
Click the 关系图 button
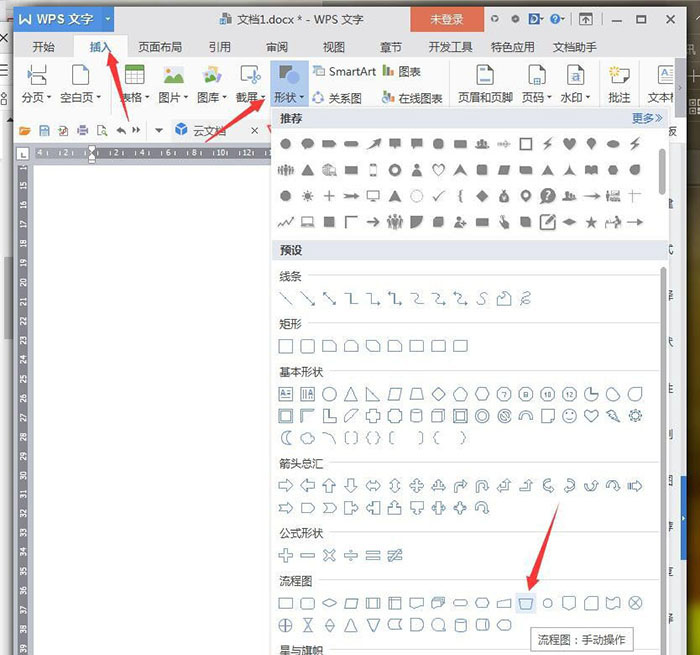tap(337, 98)
